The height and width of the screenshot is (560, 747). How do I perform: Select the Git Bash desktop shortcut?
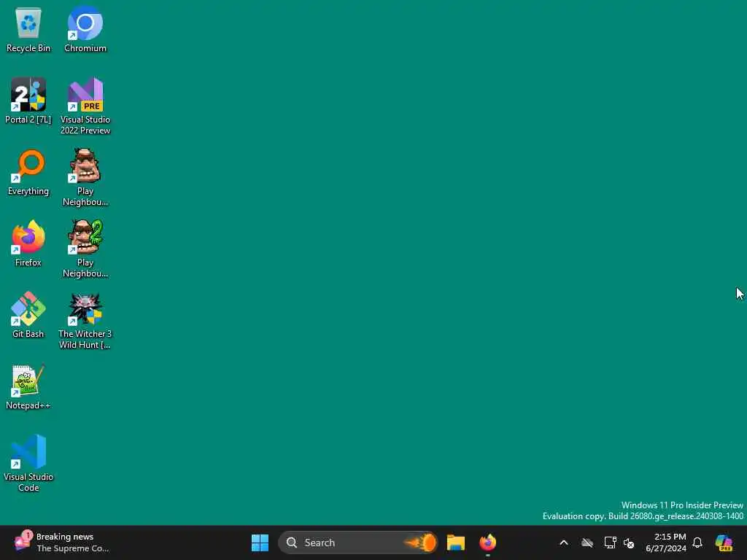pos(28,315)
